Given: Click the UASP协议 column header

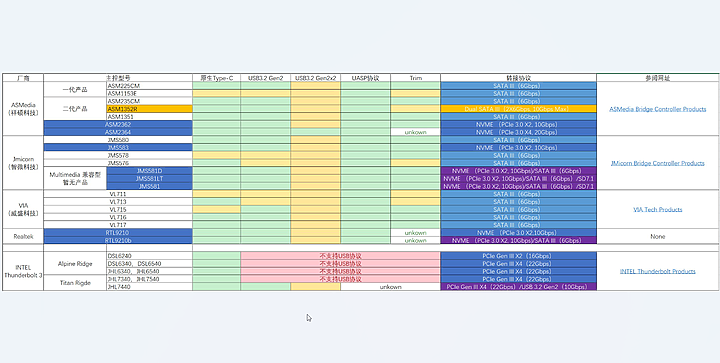Looking at the screenshot, I should pyautogui.click(x=366, y=78).
